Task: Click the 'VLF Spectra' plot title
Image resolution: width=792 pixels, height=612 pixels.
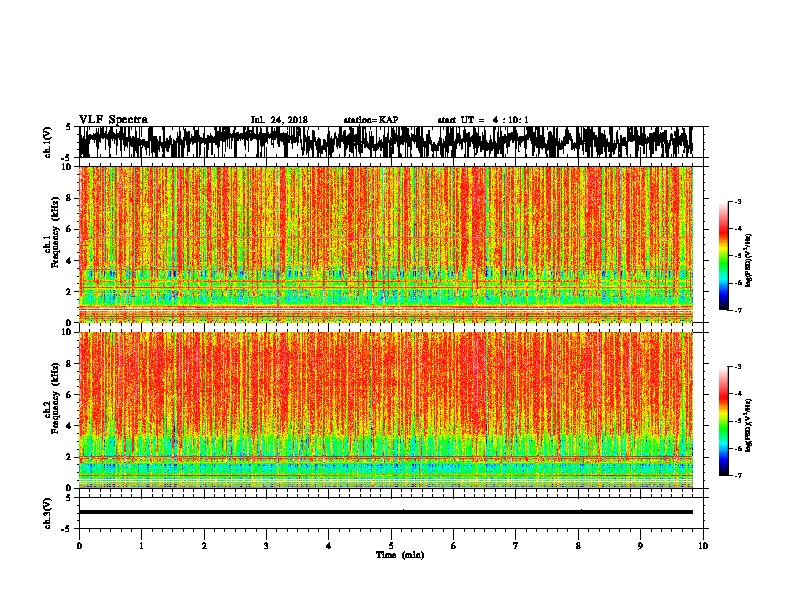Action: [113, 120]
